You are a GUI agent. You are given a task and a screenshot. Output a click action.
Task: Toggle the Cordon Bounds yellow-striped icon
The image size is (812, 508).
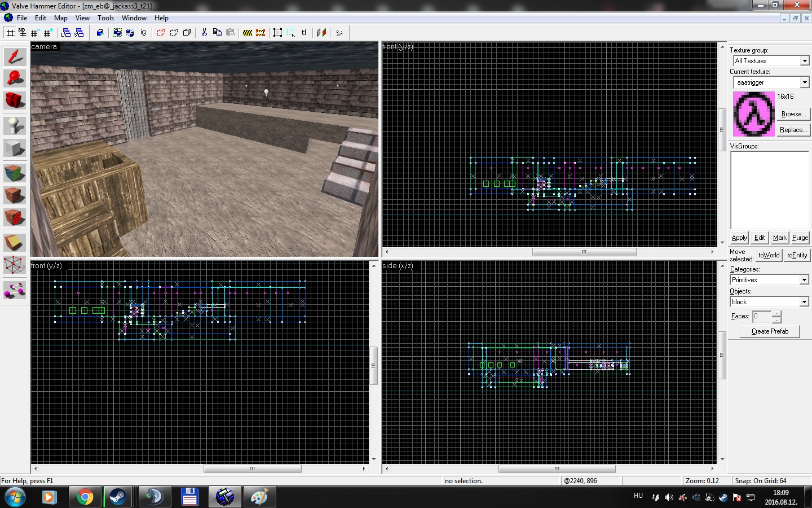pyautogui.click(x=248, y=33)
